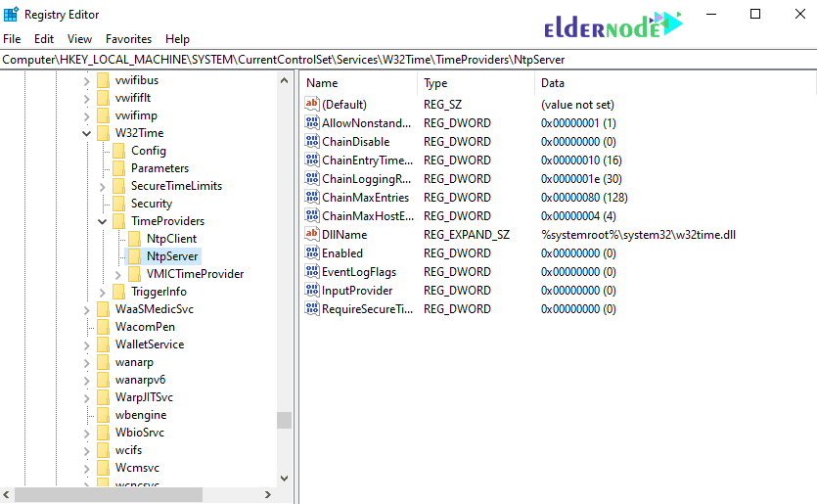Click the (Default) string value icon
The height and width of the screenshot is (504, 817).
(x=313, y=105)
